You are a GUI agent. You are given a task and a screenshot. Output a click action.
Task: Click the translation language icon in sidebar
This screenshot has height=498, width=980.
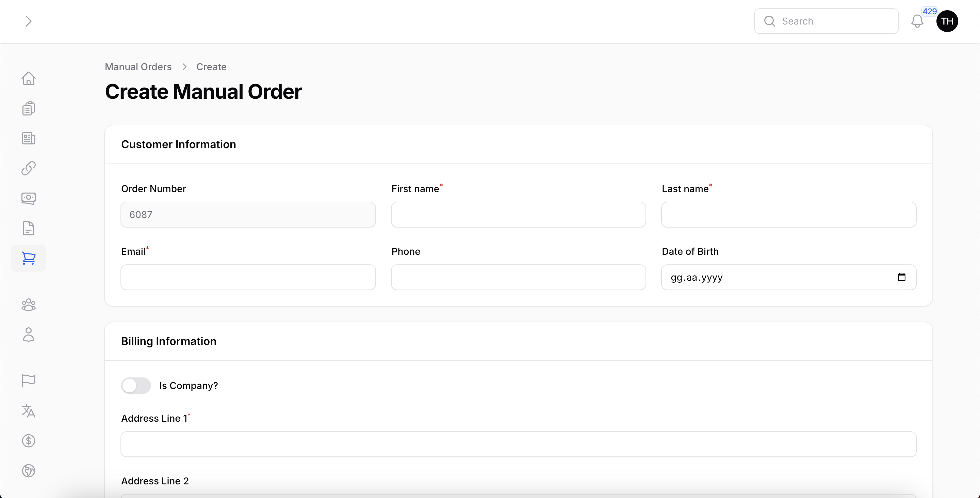[29, 411]
